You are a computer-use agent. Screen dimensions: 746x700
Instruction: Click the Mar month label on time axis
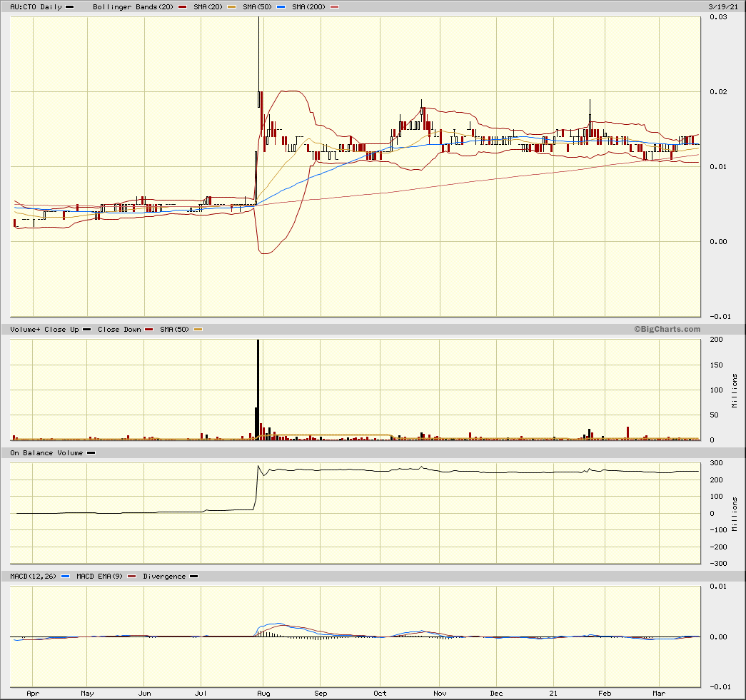[659, 694]
